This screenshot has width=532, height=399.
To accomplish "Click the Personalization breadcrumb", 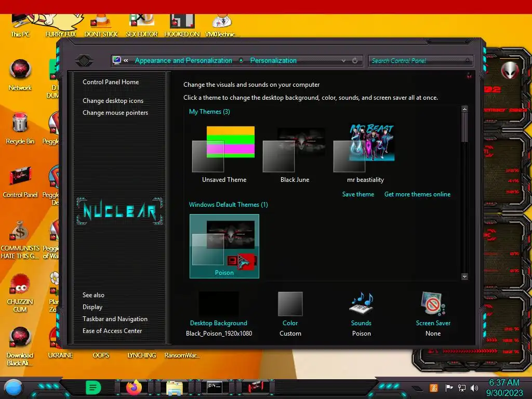I will pyautogui.click(x=273, y=61).
